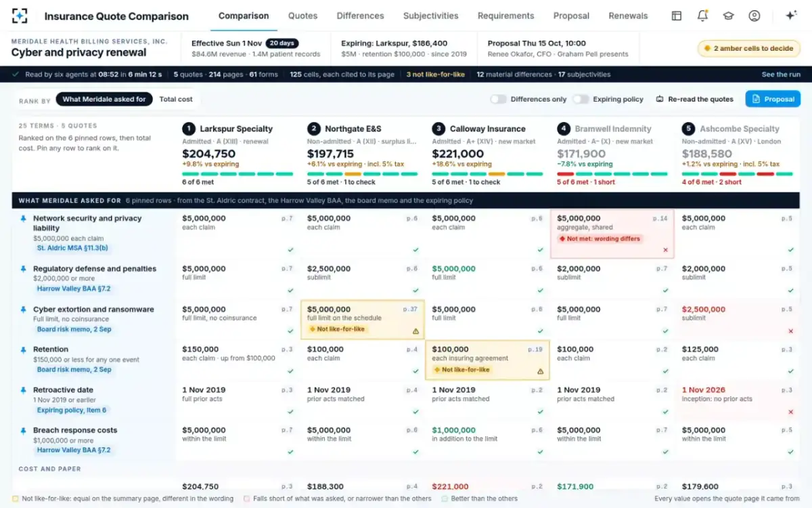Switch to the Proposal tab
This screenshot has height=508, width=812.
coord(571,16)
